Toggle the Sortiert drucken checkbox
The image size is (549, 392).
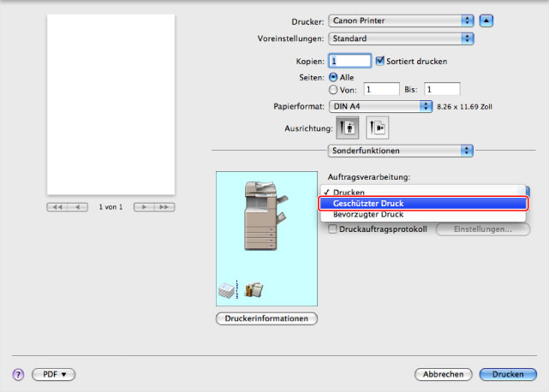pos(380,61)
